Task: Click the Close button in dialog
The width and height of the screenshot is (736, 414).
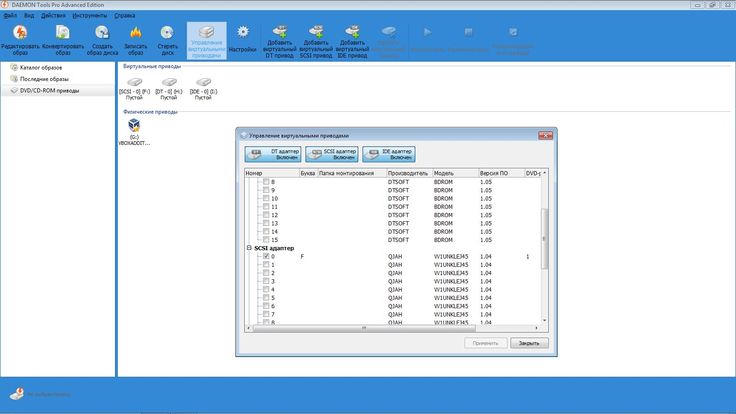Action: [529, 343]
